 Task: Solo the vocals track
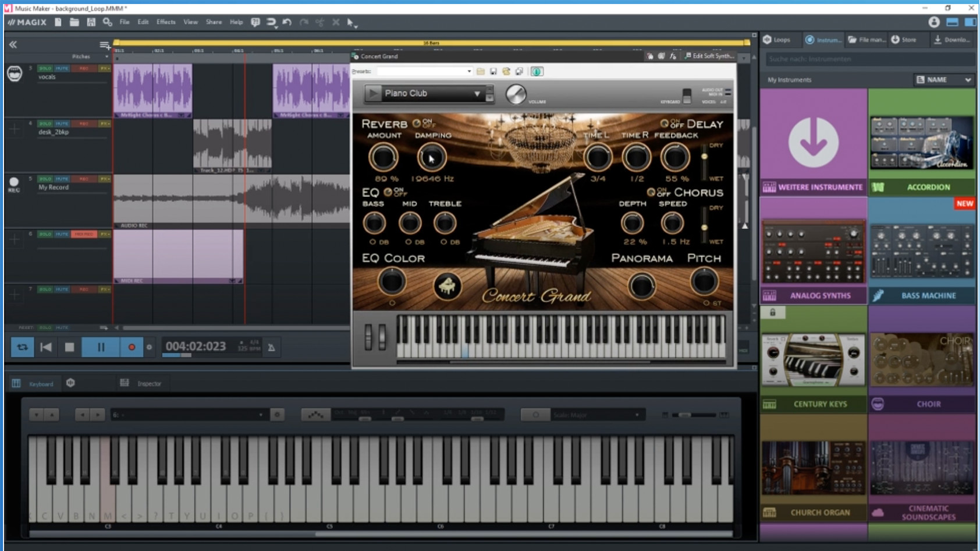coord(45,68)
